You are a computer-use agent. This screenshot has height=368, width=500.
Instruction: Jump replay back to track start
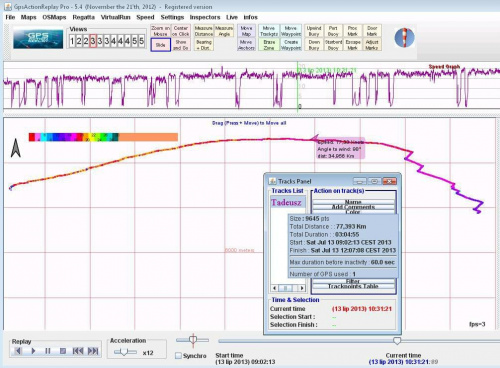click(x=78, y=351)
